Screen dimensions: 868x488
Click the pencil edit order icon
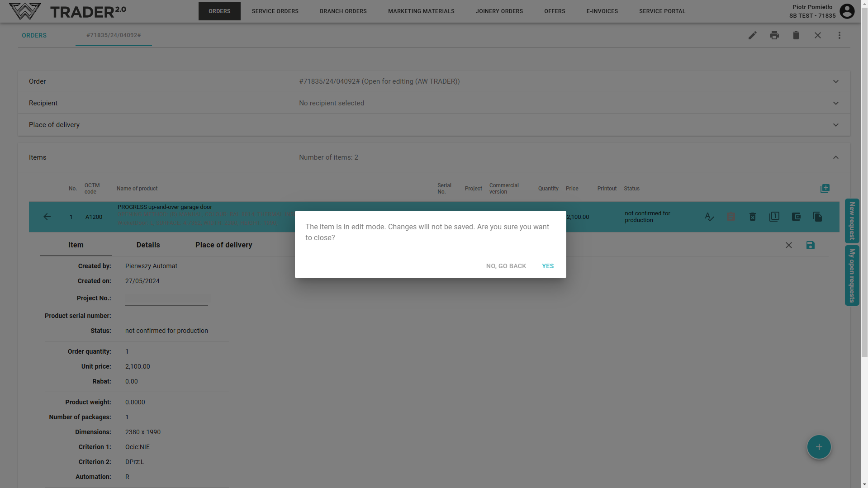pos(752,35)
